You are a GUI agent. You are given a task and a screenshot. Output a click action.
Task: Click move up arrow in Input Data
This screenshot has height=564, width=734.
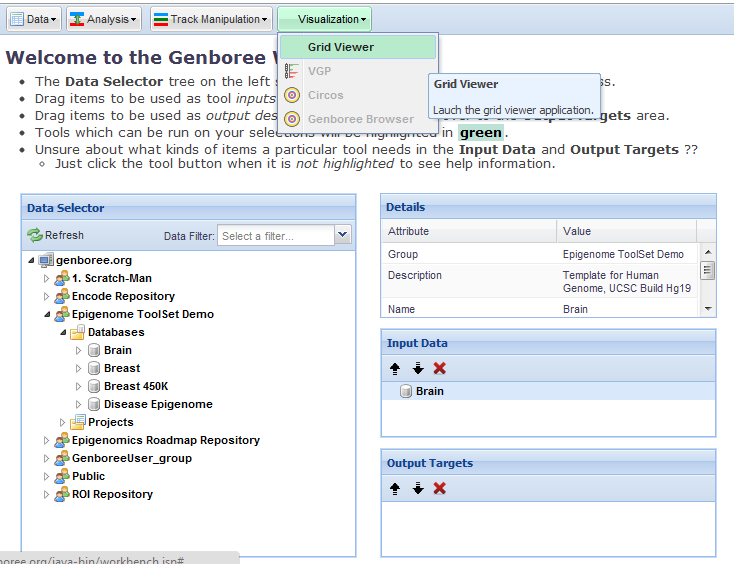pos(396,369)
